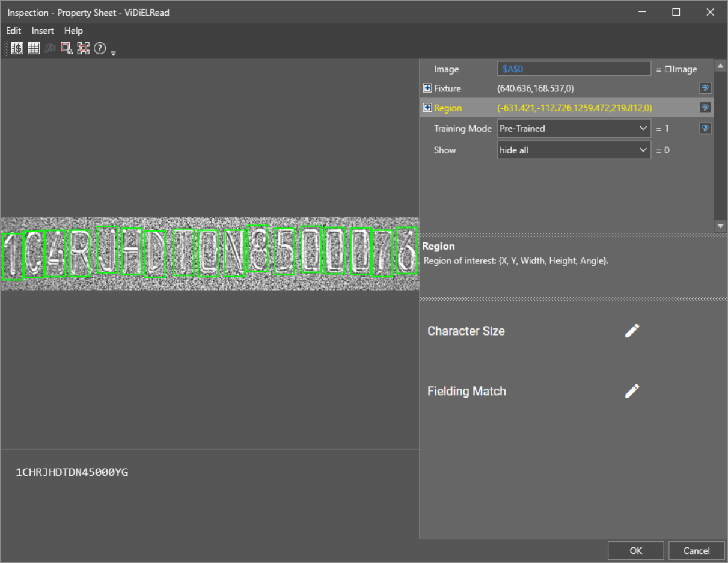Click the icon button on the Fixture row
This screenshot has height=563, width=728.
[x=705, y=88]
